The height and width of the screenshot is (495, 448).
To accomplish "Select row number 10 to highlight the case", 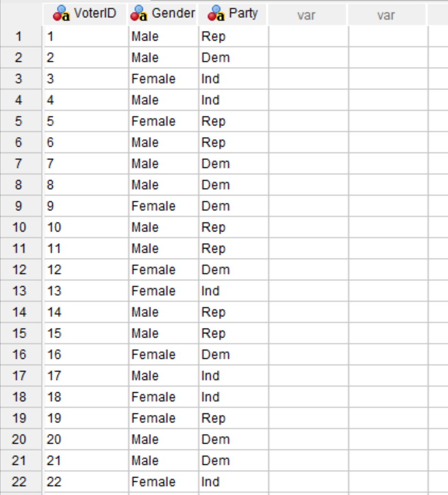I will [21, 227].
